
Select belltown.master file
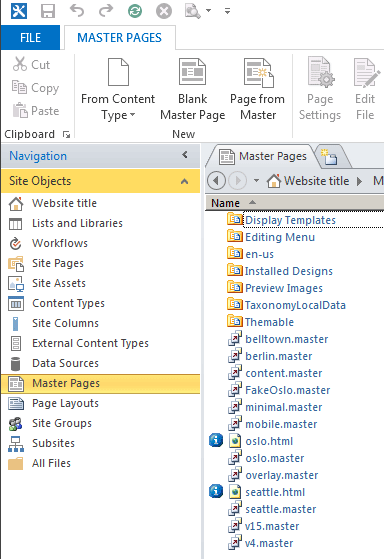[x=278, y=339]
